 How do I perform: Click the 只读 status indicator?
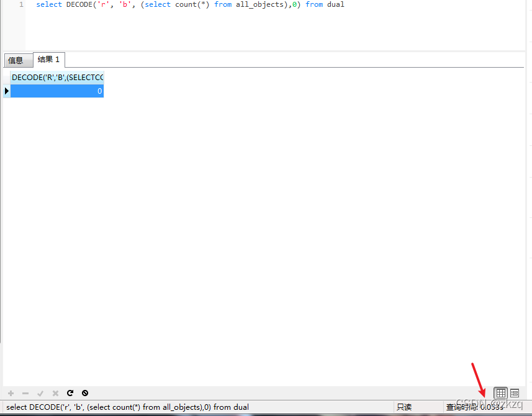[404, 407]
